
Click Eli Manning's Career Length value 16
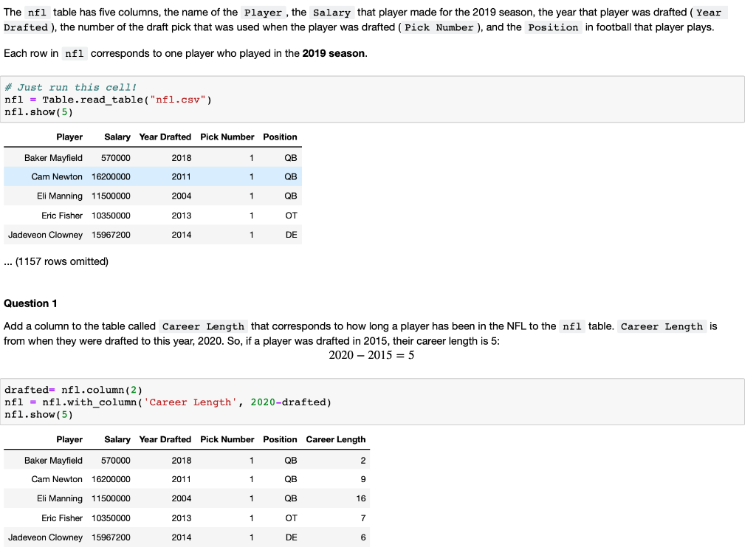click(361, 498)
